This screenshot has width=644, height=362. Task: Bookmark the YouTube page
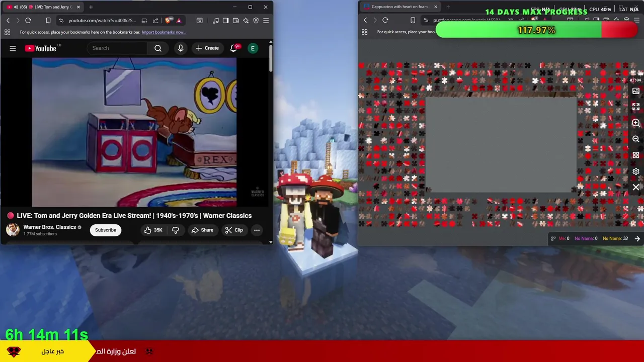point(48,20)
